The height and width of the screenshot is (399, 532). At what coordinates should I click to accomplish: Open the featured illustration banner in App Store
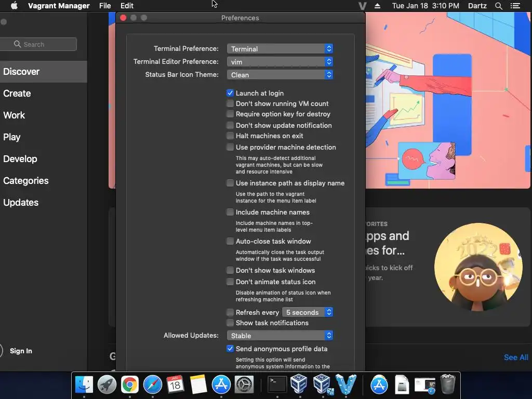tap(447, 100)
